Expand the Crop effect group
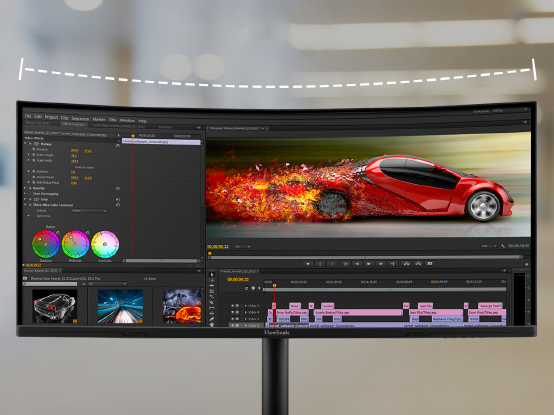Viewport: 554px width, 415px height. 25,200
